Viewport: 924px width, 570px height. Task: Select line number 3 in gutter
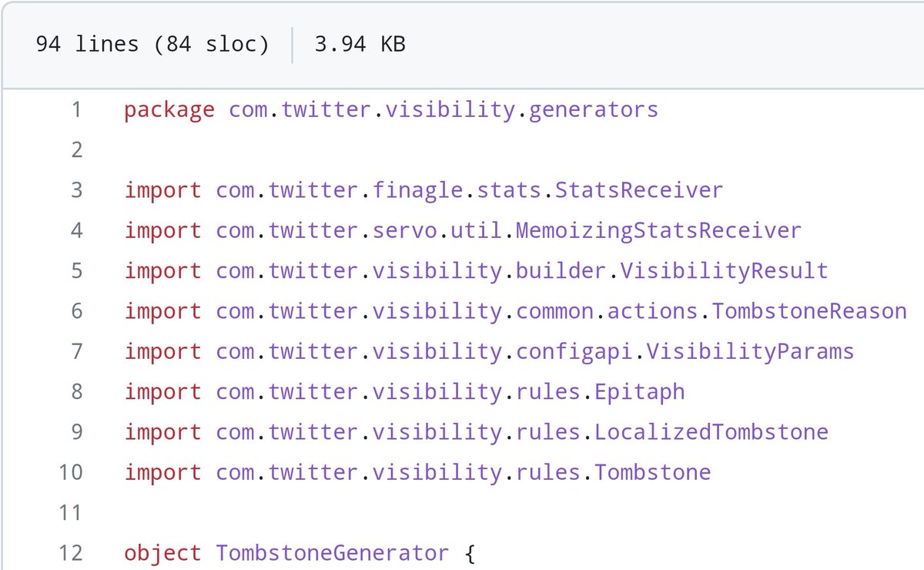click(x=75, y=189)
